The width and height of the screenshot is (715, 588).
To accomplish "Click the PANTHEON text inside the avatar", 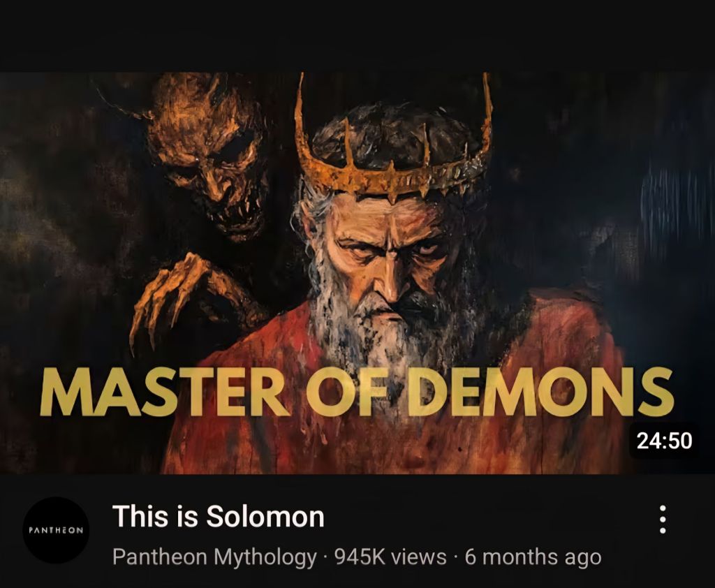I will 56,531.
